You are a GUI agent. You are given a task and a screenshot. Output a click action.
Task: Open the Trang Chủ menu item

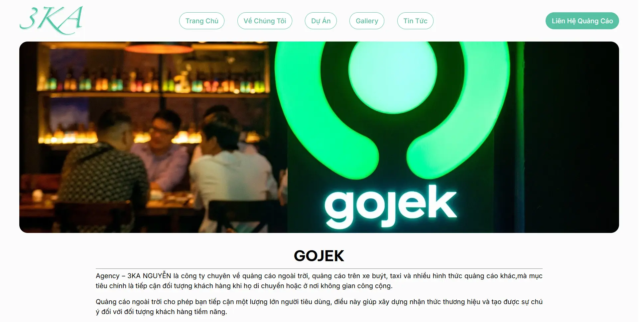[x=202, y=21]
